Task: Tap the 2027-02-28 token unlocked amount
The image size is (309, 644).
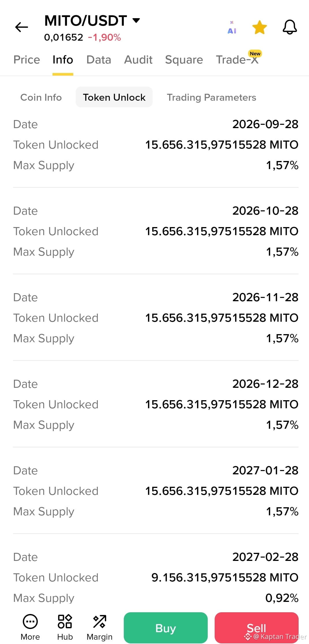Action: pyautogui.click(x=225, y=577)
